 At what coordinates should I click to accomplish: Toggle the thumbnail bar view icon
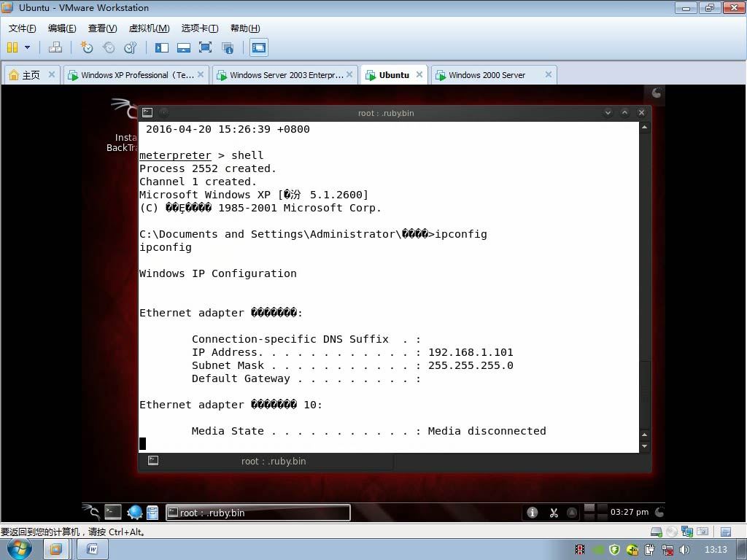click(183, 47)
